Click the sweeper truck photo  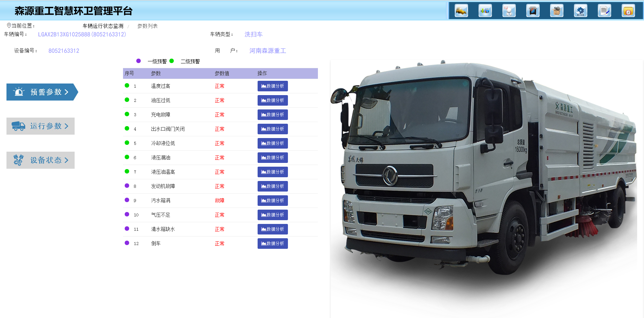click(484, 170)
